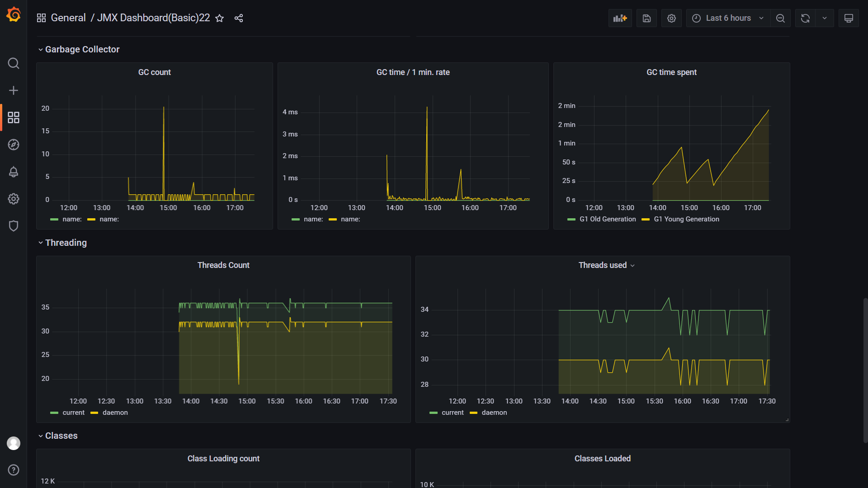Click the Grafana logo home icon
868x488 pixels.
(14, 15)
